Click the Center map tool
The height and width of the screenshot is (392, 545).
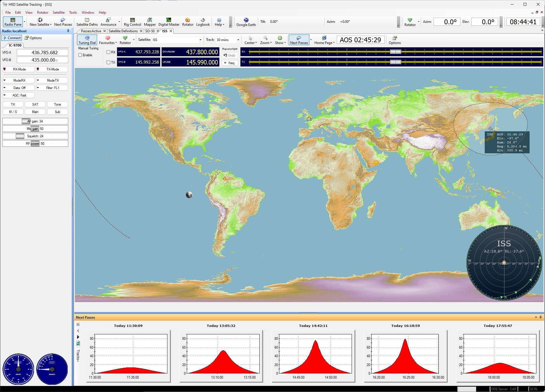tap(251, 40)
